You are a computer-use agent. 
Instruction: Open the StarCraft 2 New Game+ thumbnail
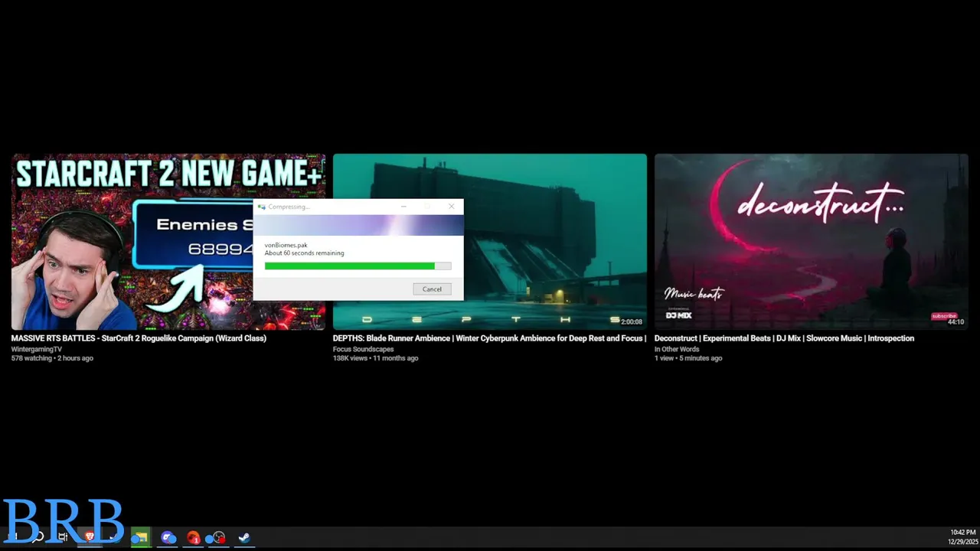(168, 242)
